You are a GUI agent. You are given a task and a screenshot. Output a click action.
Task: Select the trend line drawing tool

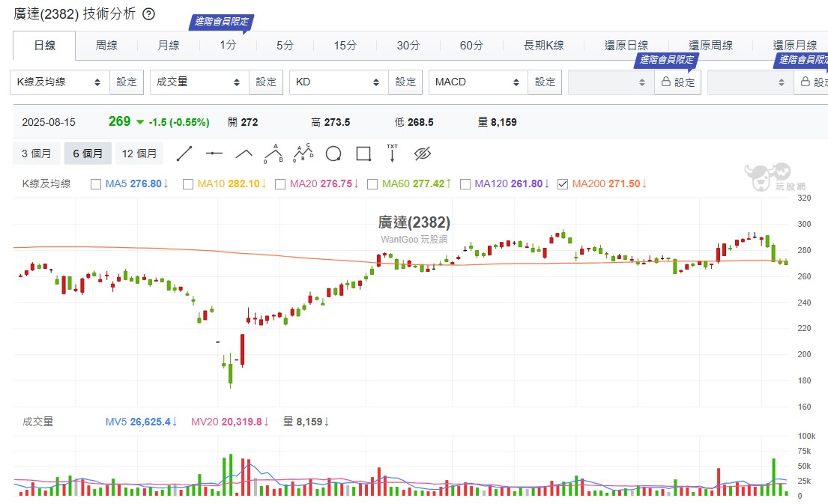pyautogui.click(x=184, y=154)
